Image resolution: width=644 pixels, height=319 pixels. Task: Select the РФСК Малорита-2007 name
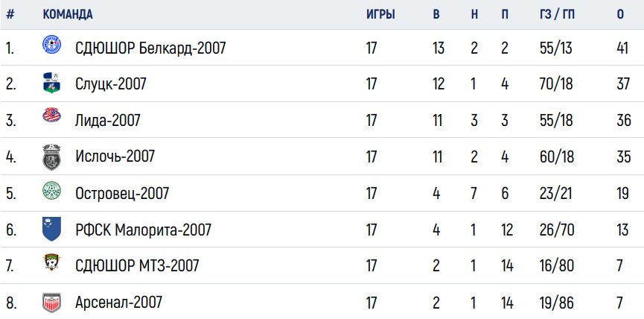tap(144, 230)
